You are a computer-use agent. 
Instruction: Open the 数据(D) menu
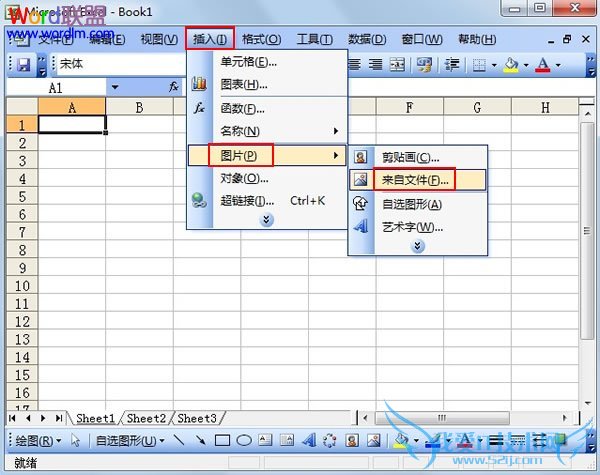tap(367, 39)
